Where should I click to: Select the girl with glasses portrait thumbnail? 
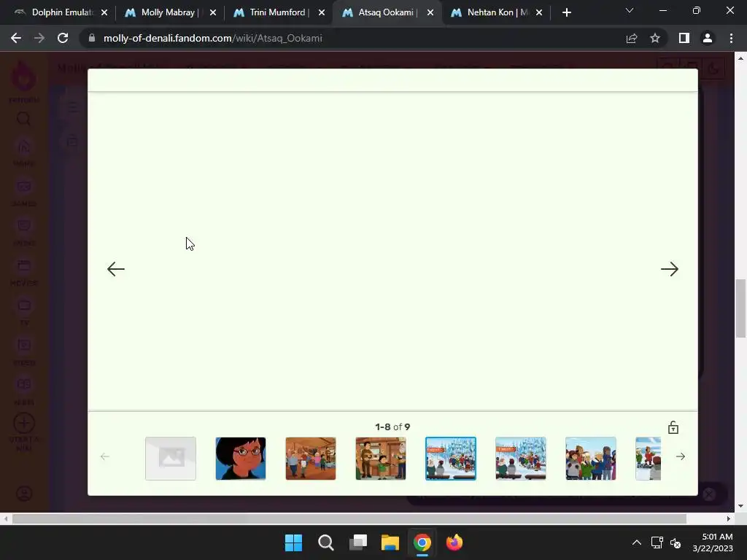(x=241, y=459)
